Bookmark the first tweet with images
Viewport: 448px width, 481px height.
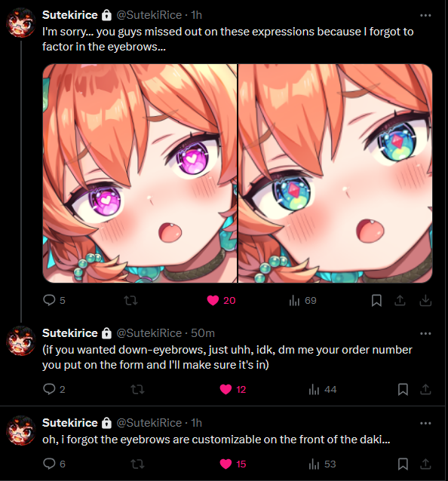click(x=376, y=300)
